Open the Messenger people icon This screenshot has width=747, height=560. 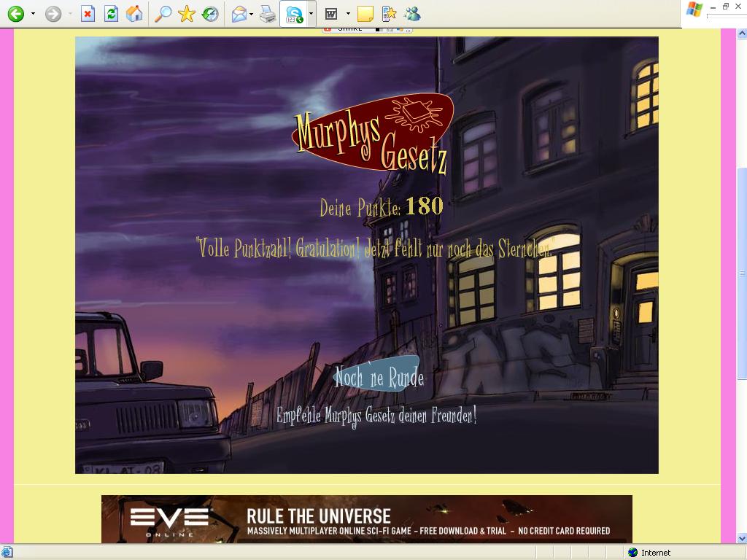(413, 14)
